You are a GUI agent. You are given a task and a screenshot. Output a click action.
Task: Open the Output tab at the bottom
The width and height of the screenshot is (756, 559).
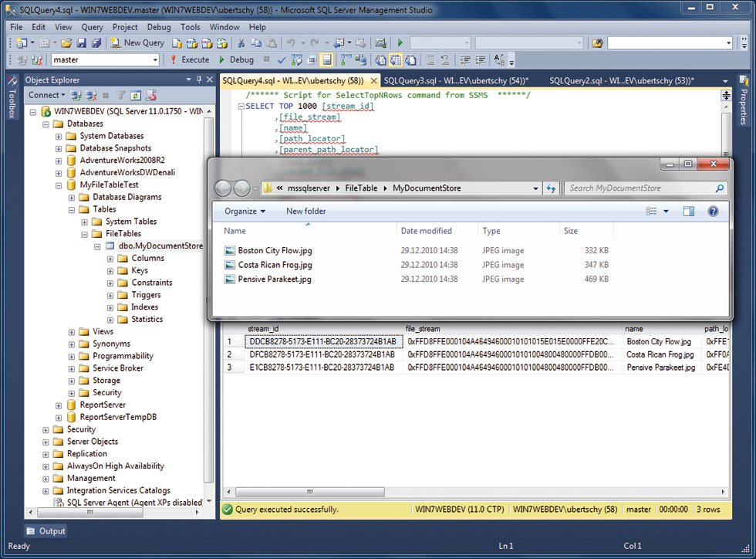(x=46, y=531)
